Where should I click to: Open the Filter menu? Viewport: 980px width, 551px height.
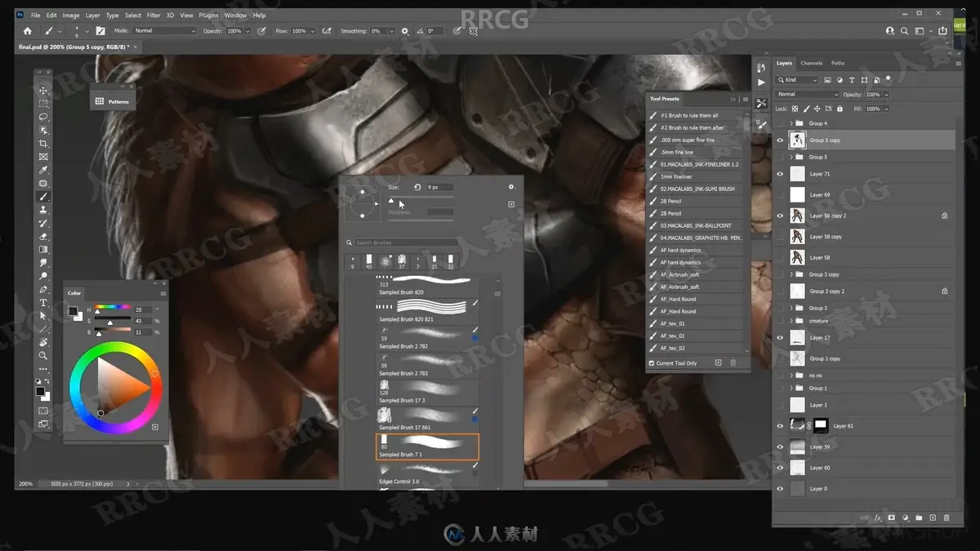point(154,15)
